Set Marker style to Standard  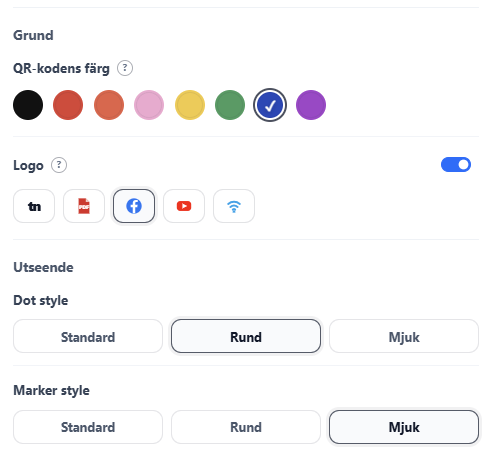click(88, 427)
